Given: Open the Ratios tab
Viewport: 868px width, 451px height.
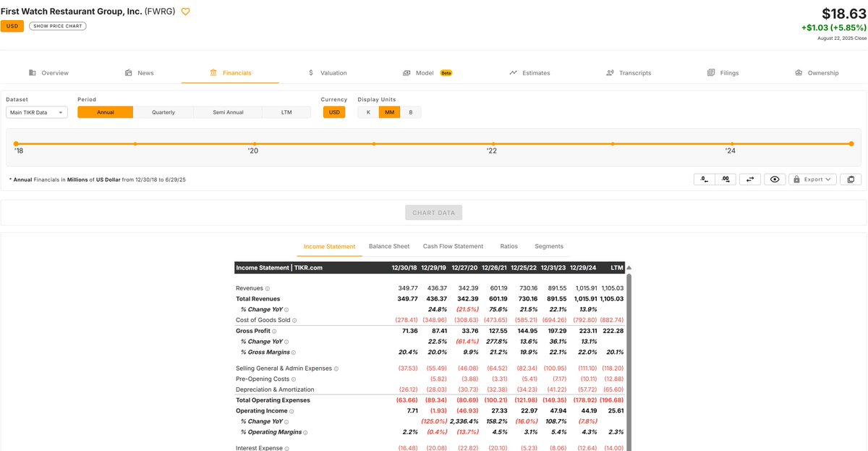Looking at the screenshot, I should pyautogui.click(x=509, y=246).
